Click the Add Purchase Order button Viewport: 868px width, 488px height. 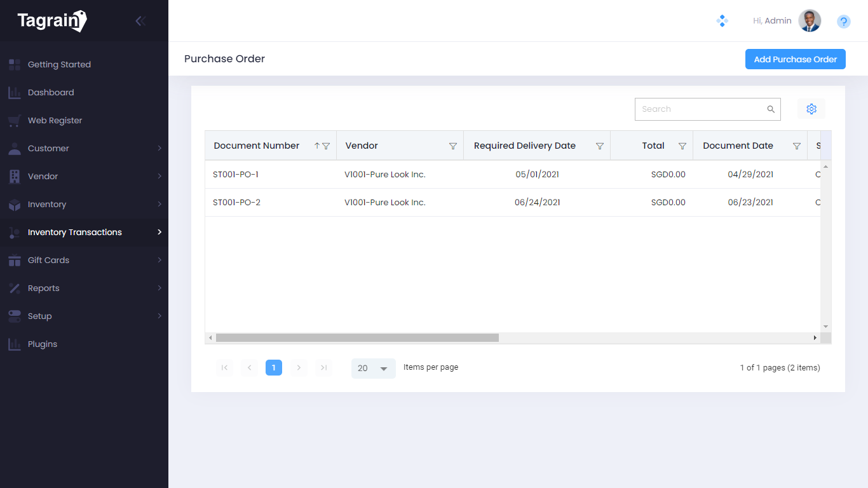[x=795, y=59]
